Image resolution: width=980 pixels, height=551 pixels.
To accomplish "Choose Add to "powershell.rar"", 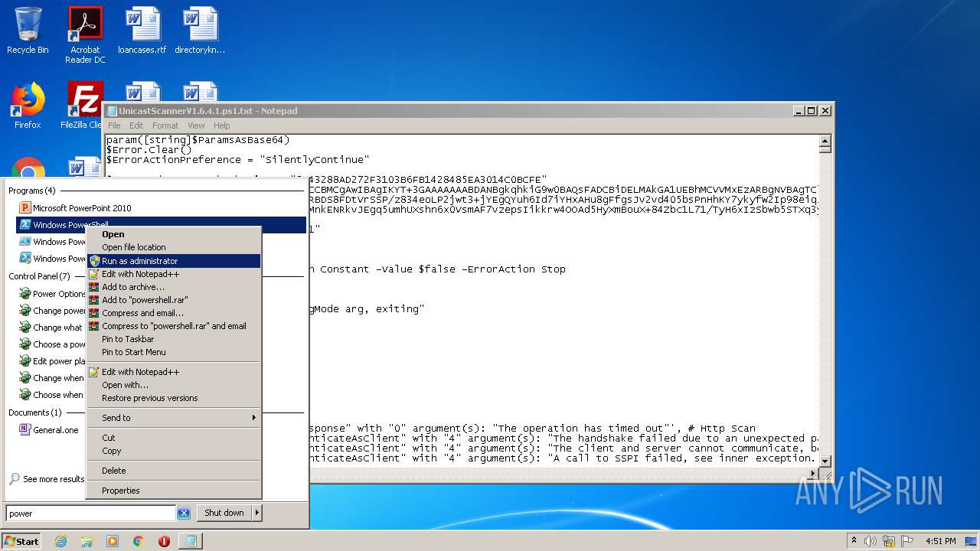I will click(x=174, y=300).
